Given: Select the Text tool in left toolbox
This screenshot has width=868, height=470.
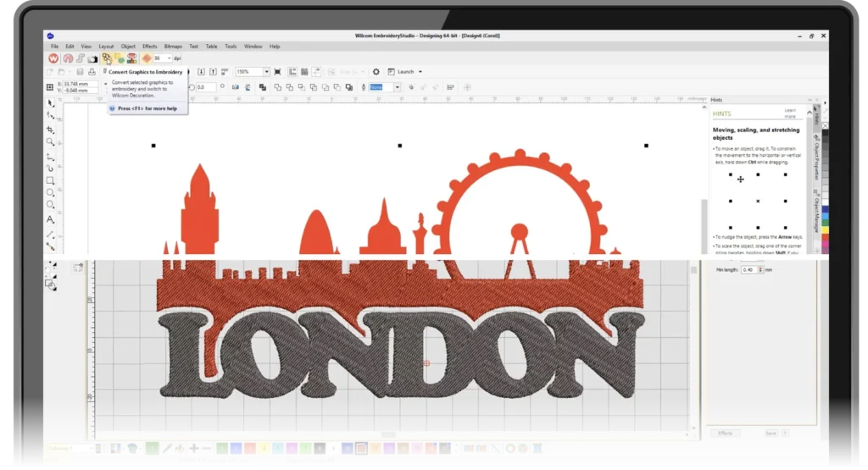Looking at the screenshot, I should click(x=50, y=219).
